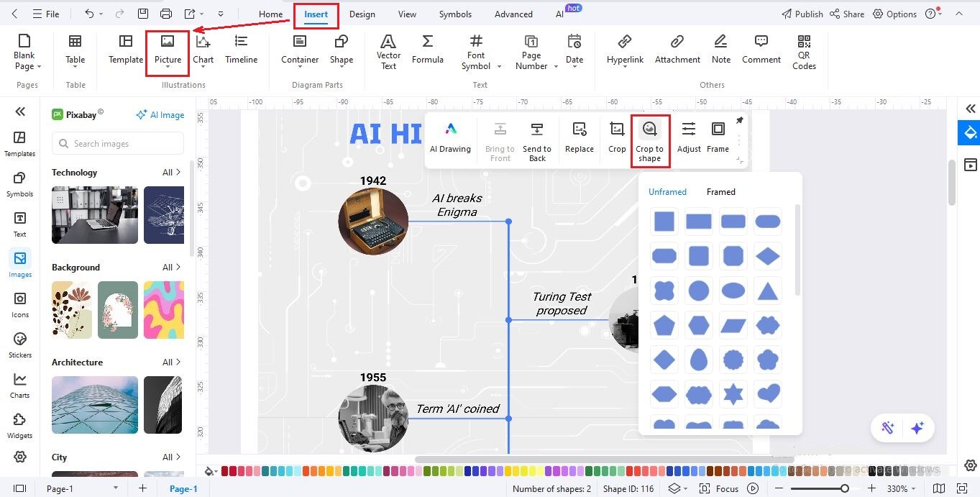Print the document
Screen dimensions: 980x497
coord(166,14)
